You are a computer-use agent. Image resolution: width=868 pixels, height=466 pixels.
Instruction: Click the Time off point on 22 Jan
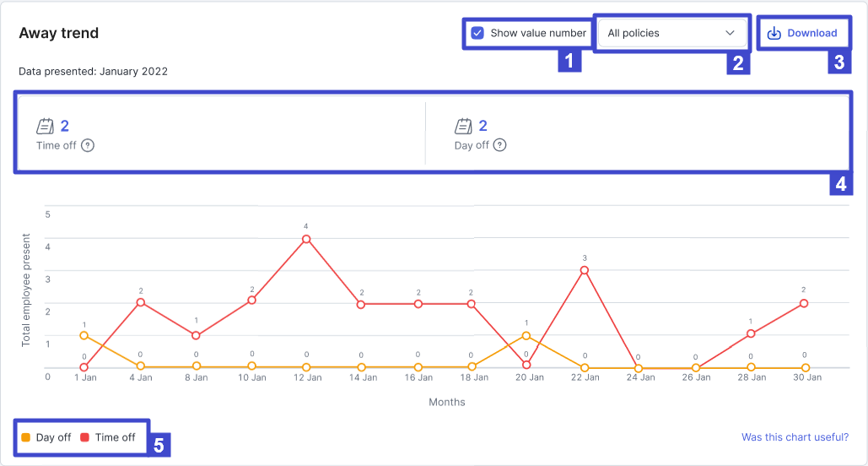[x=584, y=270]
